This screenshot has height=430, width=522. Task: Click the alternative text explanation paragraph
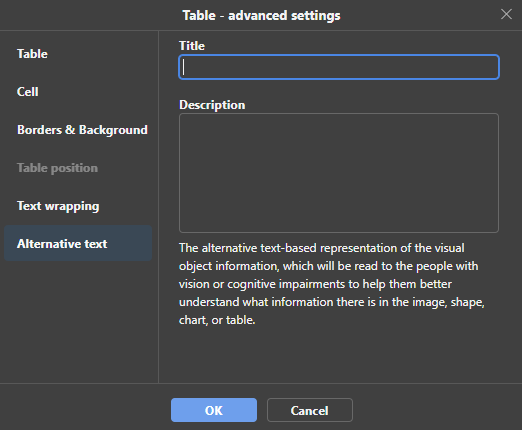(x=332, y=284)
